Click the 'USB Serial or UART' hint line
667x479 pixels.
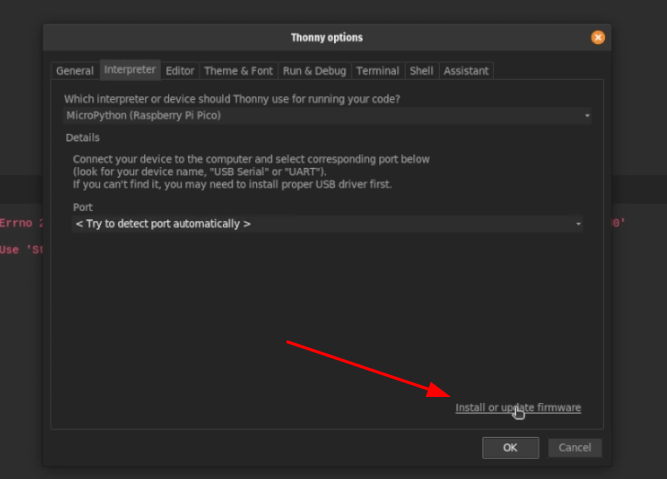click(200, 172)
